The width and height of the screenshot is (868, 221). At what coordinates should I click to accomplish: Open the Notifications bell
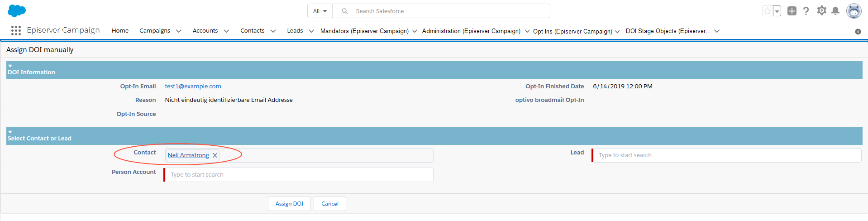point(835,11)
